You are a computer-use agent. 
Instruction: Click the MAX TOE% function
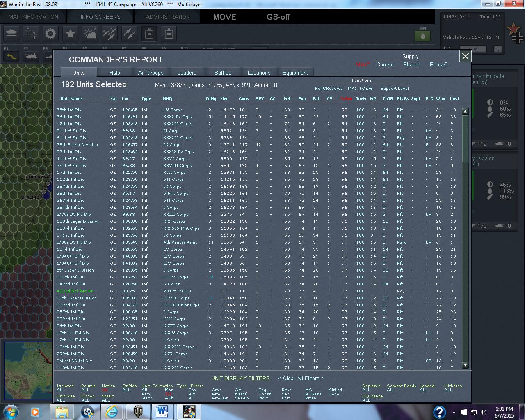tap(360, 88)
